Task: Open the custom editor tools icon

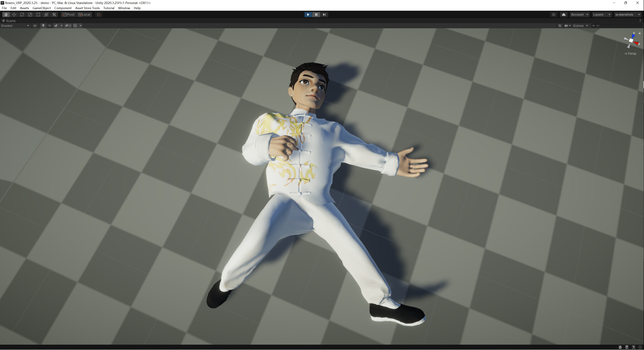Action: coord(54,15)
